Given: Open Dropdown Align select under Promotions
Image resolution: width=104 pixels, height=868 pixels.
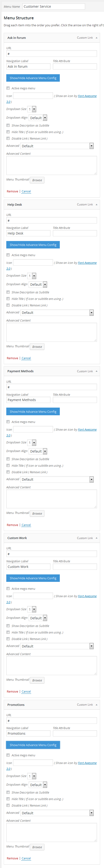Looking at the screenshot, I should tap(38, 785).
